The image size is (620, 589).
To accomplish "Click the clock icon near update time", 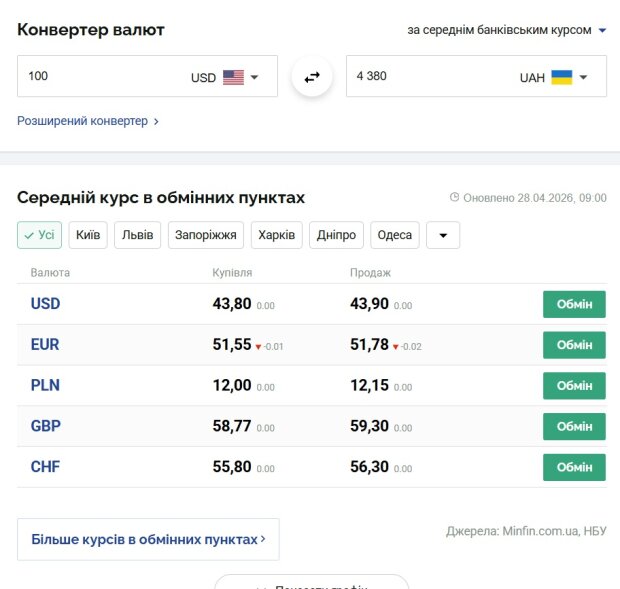I will click(x=455, y=198).
